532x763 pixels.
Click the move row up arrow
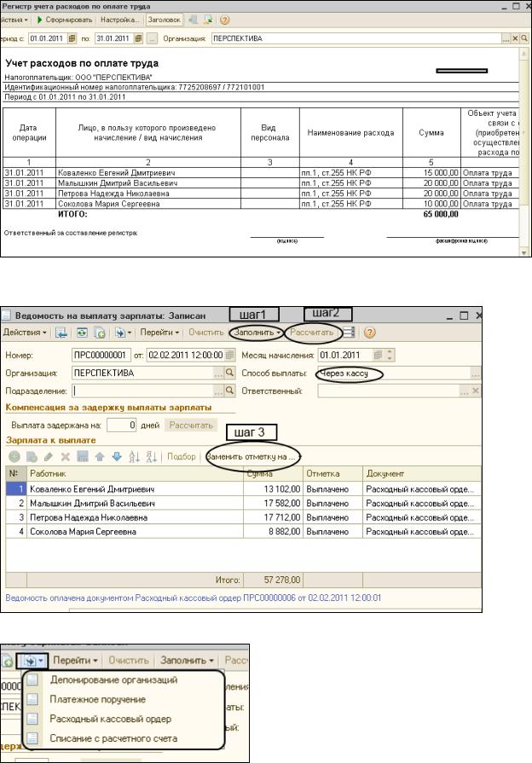(x=100, y=456)
